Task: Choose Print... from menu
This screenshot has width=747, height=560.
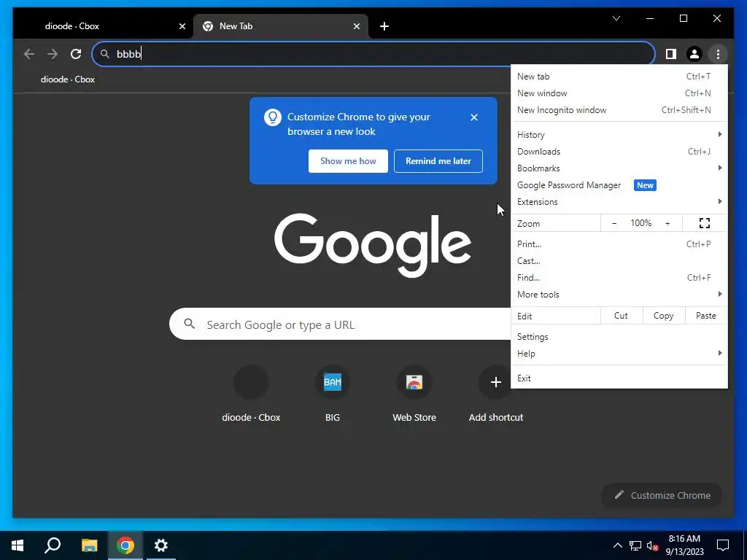Action: pos(619,244)
